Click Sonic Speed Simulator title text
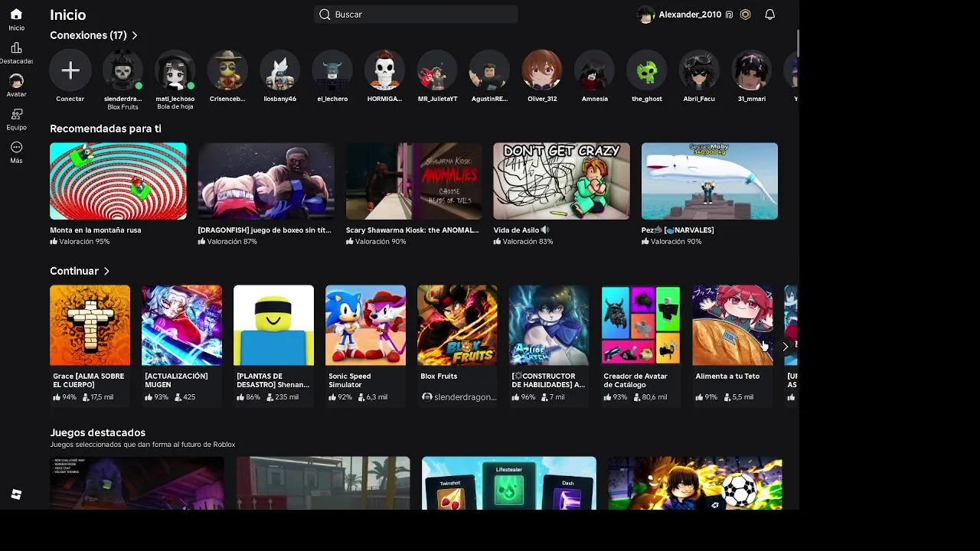 click(350, 380)
